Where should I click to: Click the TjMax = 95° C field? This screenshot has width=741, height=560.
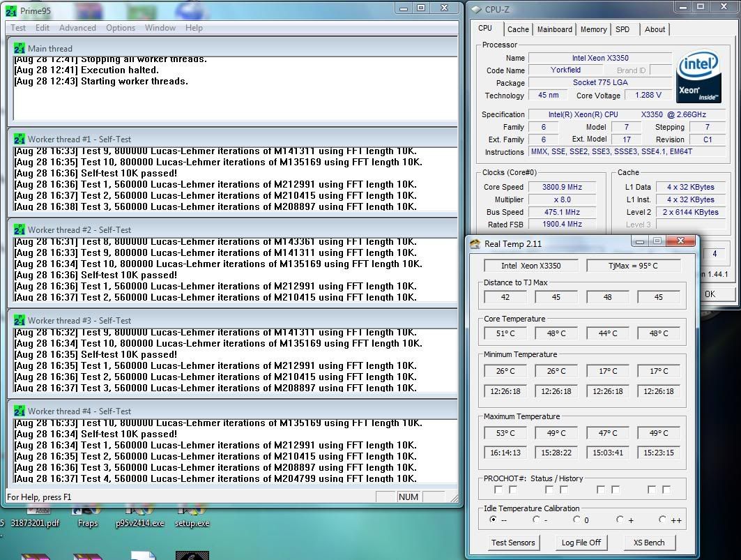pos(633,266)
